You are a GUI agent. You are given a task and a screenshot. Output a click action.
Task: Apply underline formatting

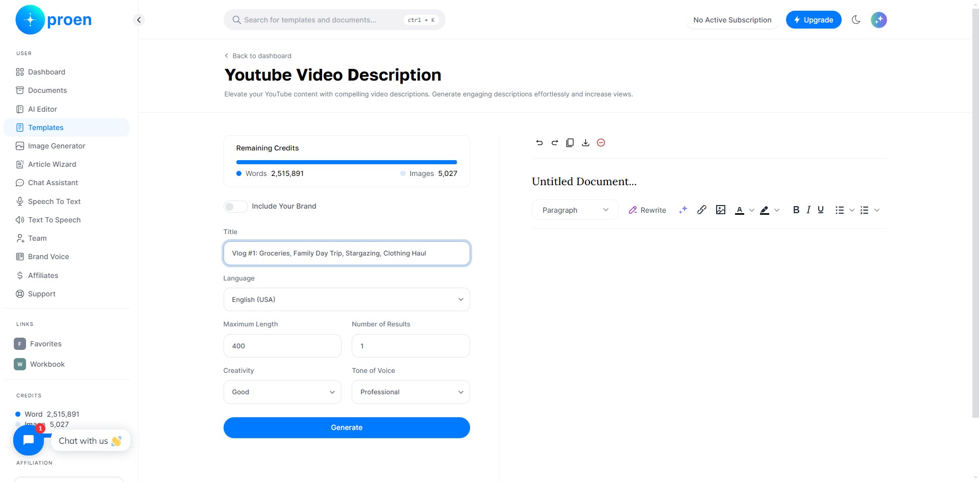point(821,210)
